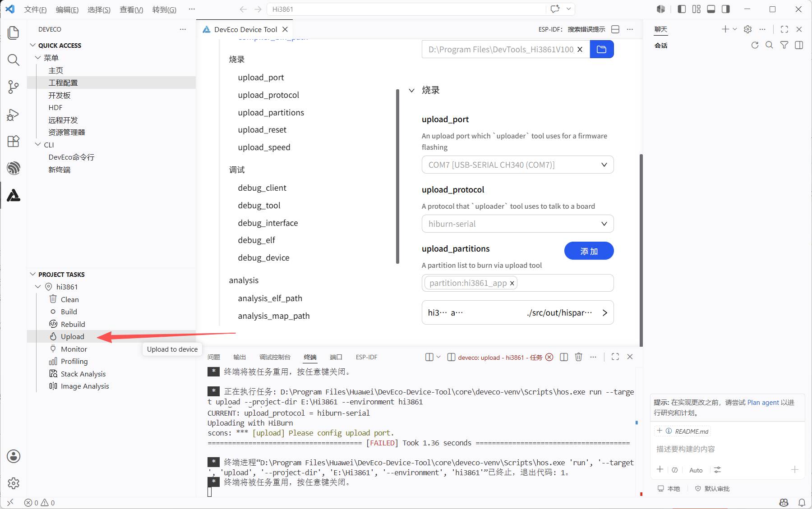812x509 pixels.
Task: Refresh the chat sessions list
Action: tap(755, 45)
